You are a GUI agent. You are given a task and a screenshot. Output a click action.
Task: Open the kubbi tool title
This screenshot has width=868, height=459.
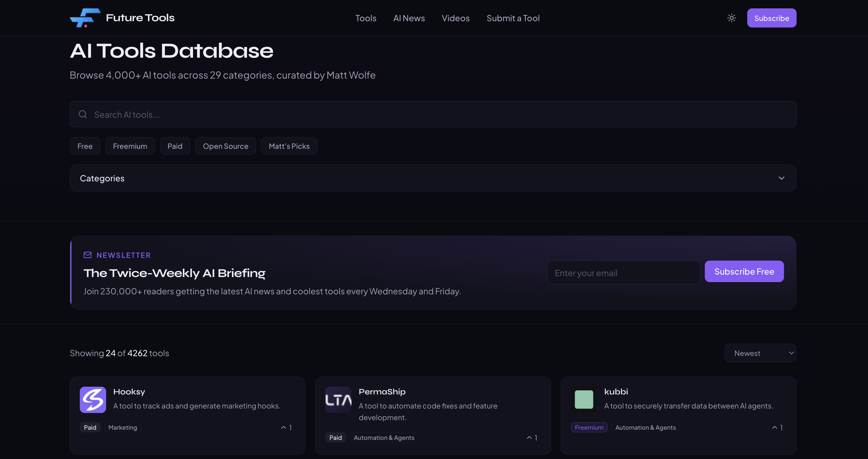[x=616, y=392]
